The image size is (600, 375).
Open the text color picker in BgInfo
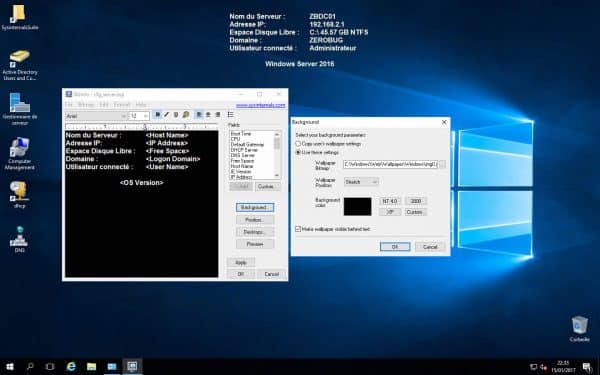pos(186,115)
